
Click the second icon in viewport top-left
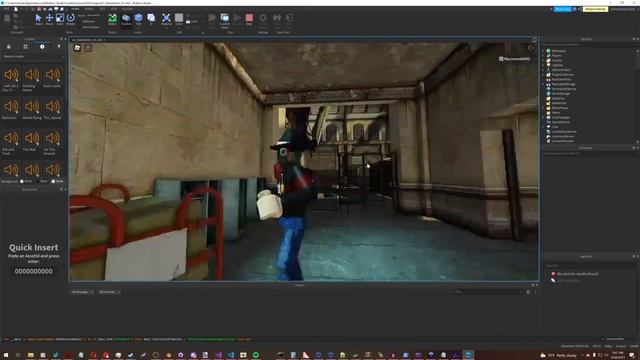point(88,48)
